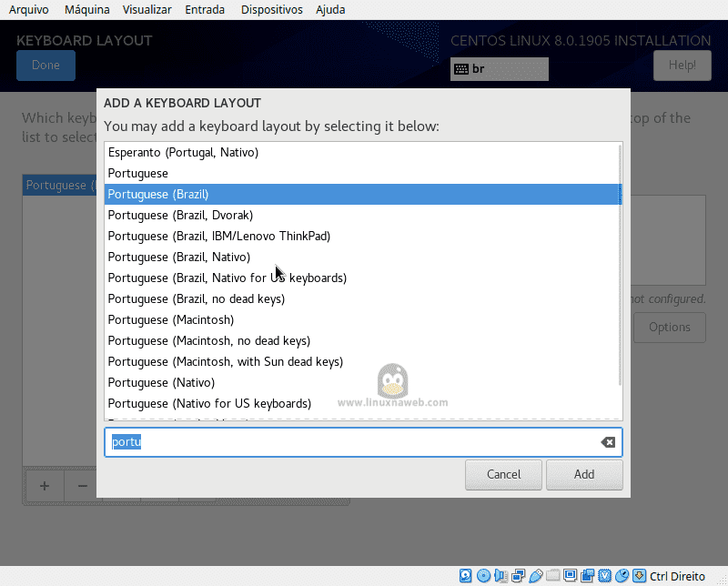Open the Entrada menu

click(x=205, y=10)
